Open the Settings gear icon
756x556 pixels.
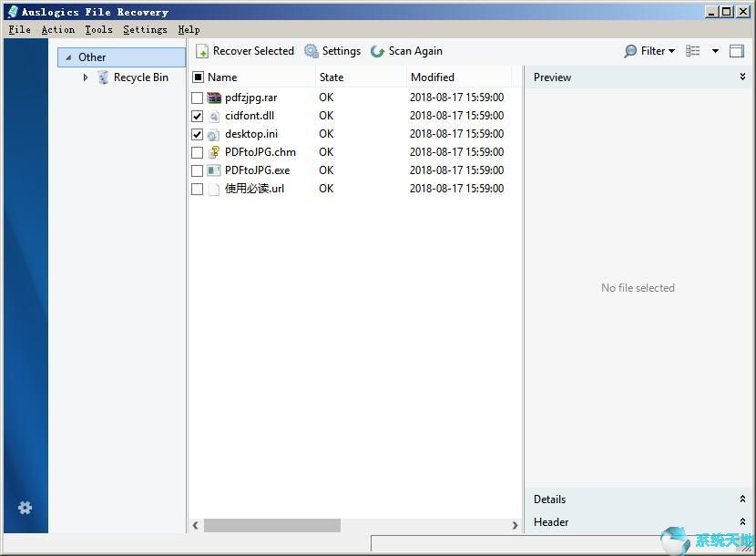pos(312,51)
